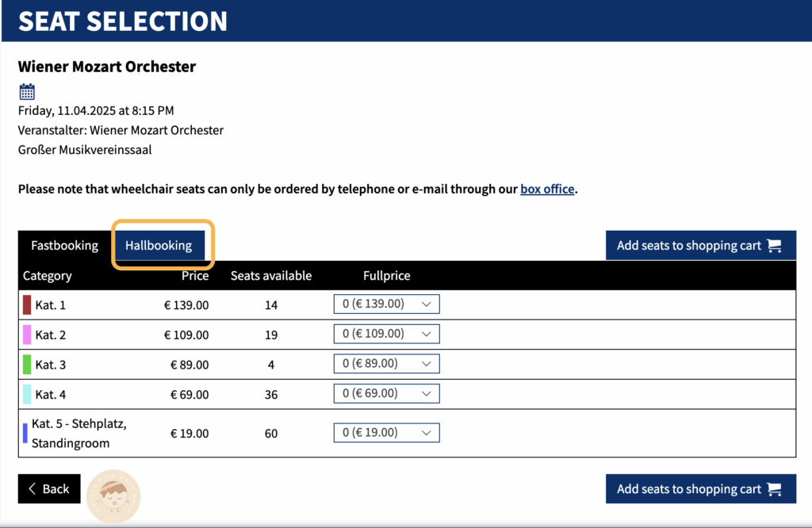The height and width of the screenshot is (528, 812).
Task: Click the cart icon in bottom Add seats button
Action: 774,489
